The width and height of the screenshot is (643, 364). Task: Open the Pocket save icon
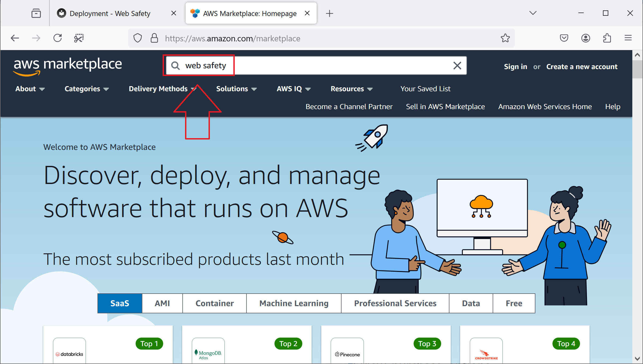point(564,38)
